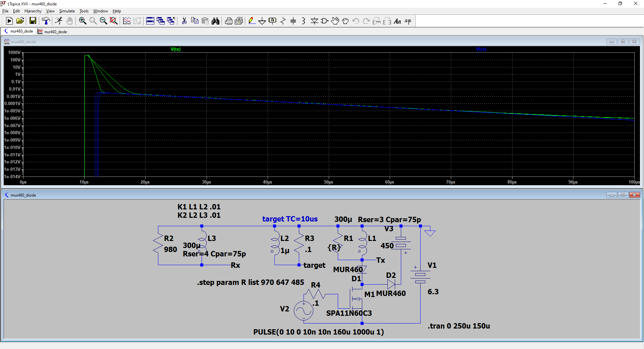The height and width of the screenshot is (349, 644).
Task: Open the Simulate menu
Action: click(x=67, y=11)
